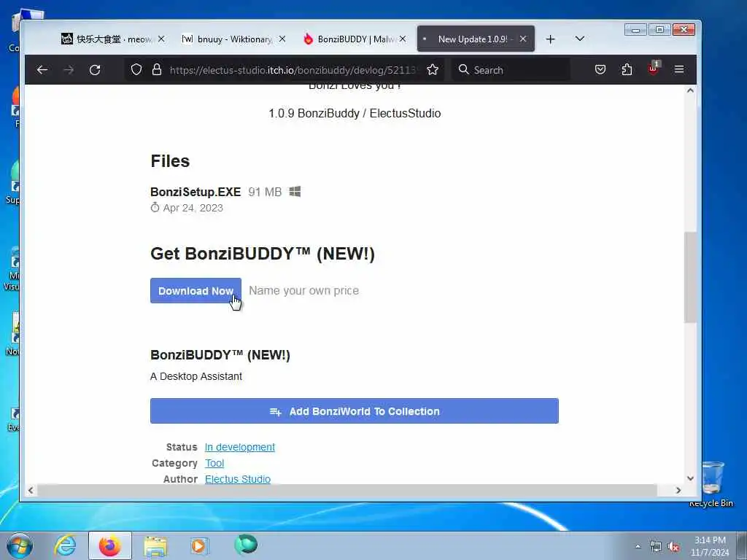Image resolution: width=747 pixels, height=560 pixels.
Task: Select the Recycle Bin desktop icon
Action: pyautogui.click(x=713, y=484)
